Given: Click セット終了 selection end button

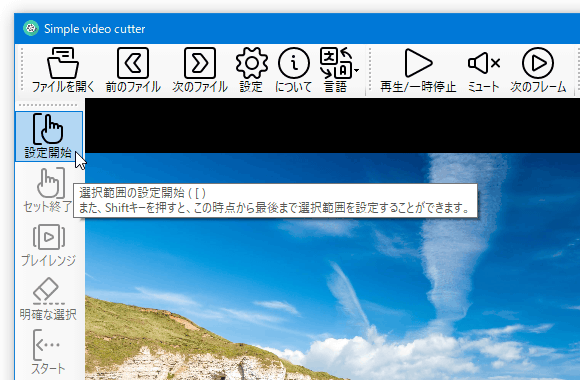Looking at the screenshot, I should (x=48, y=190).
